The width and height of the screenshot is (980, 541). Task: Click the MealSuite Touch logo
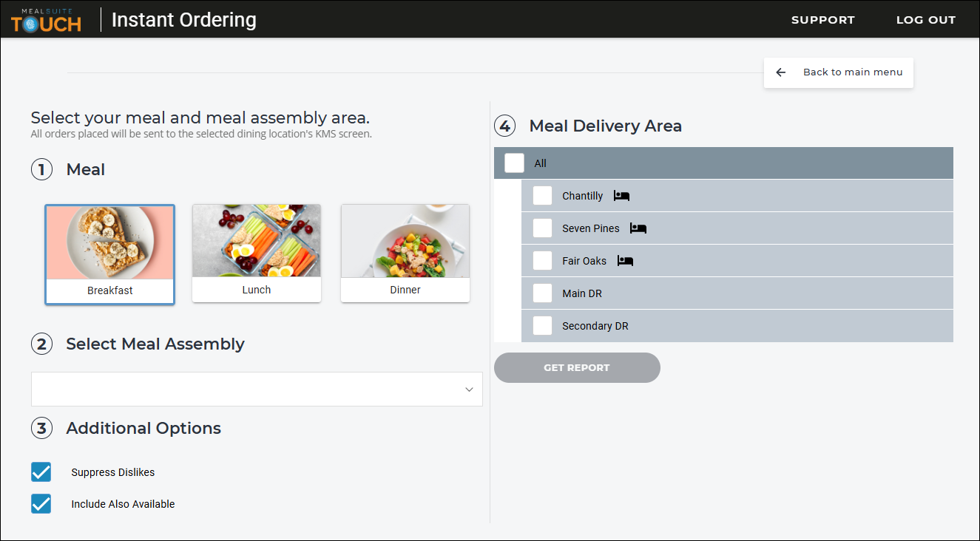[47, 20]
